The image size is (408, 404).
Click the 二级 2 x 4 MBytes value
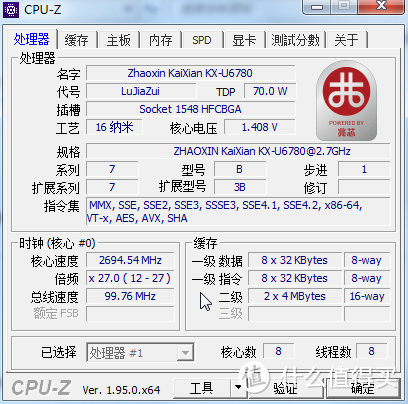(x=295, y=296)
